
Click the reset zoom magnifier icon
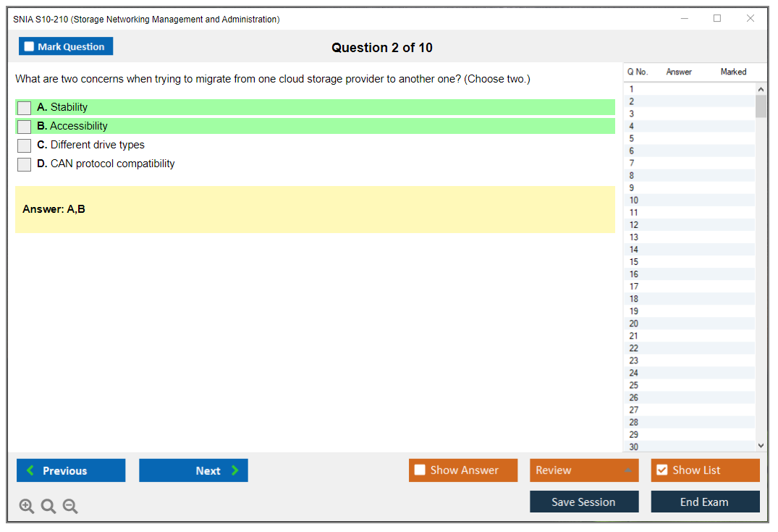pyautogui.click(x=48, y=507)
